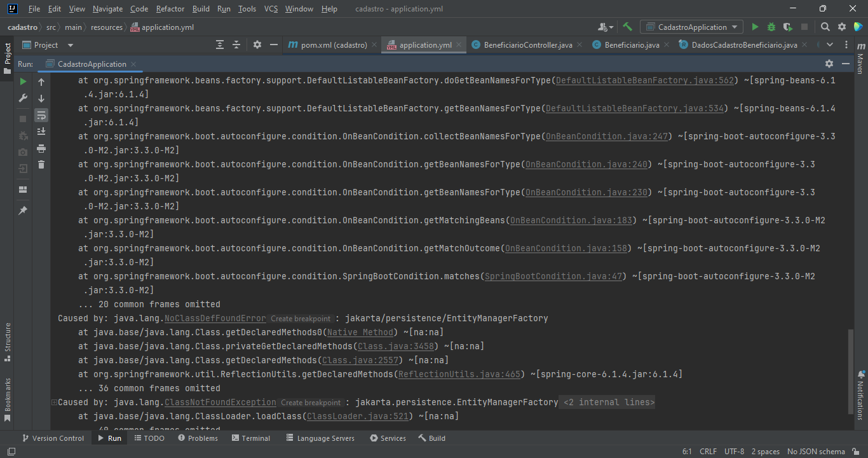The height and width of the screenshot is (458, 868).
Task: Open run configuration wrench in Run panel
Action: pyautogui.click(x=23, y=98)
